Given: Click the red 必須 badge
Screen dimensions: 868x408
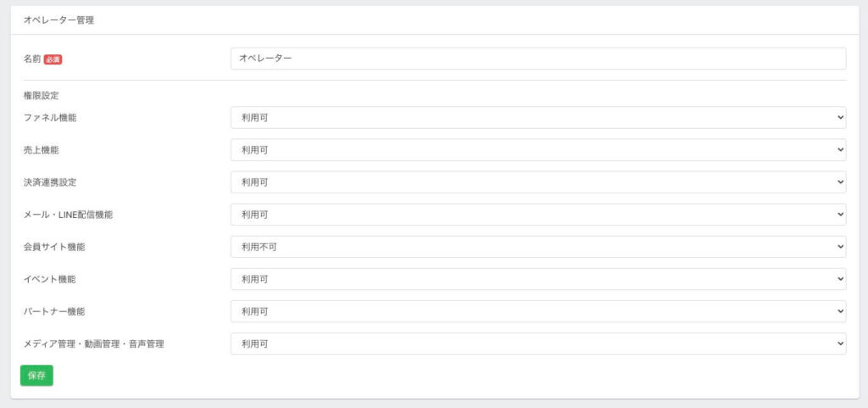Looking at the screenshot, I should coord(53,59).
